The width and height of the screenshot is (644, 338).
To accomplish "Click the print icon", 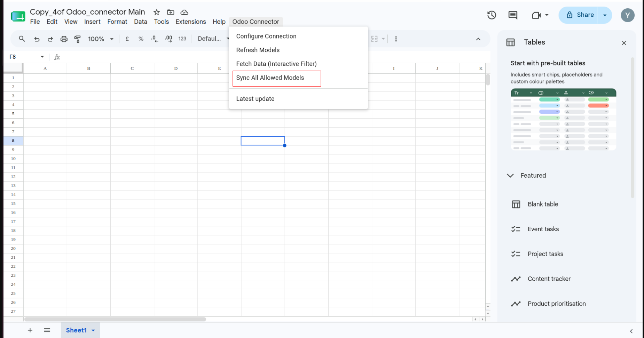I will [x=64, y=39].
